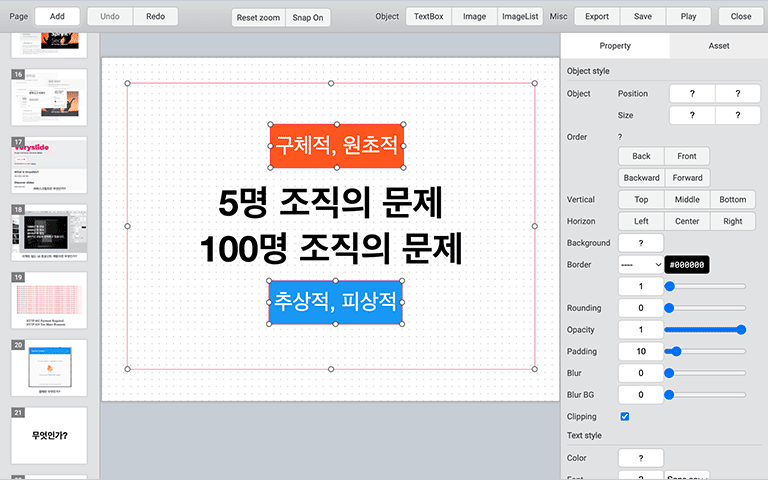Screen dimensions: 768x480
Task: Select slide 21 thumbnail
Action: [49, 435]
